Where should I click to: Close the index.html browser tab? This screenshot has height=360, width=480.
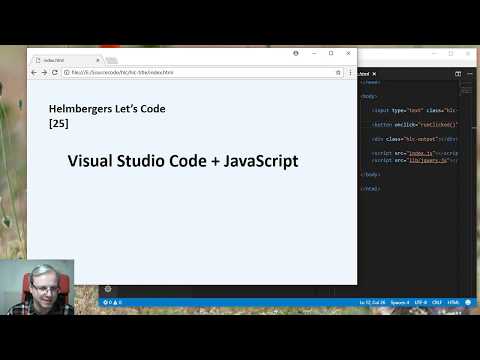coord(98,60)
